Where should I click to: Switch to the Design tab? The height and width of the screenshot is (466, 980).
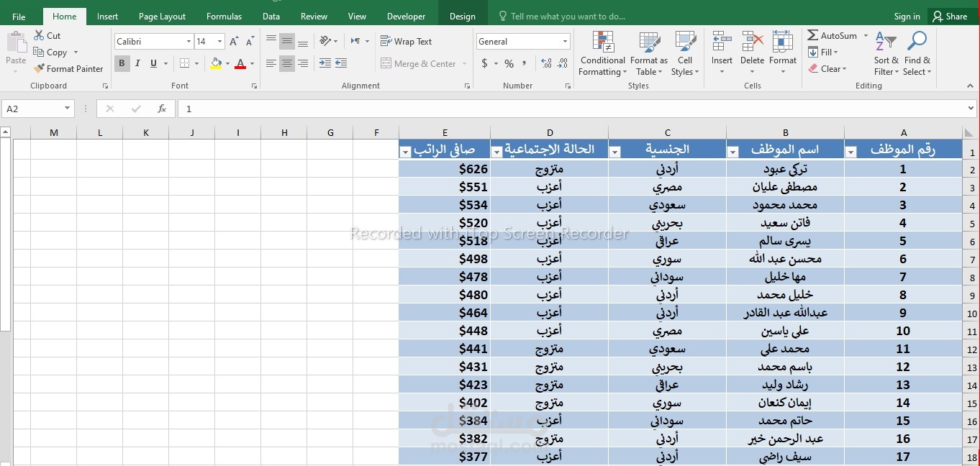pos(462,17)
